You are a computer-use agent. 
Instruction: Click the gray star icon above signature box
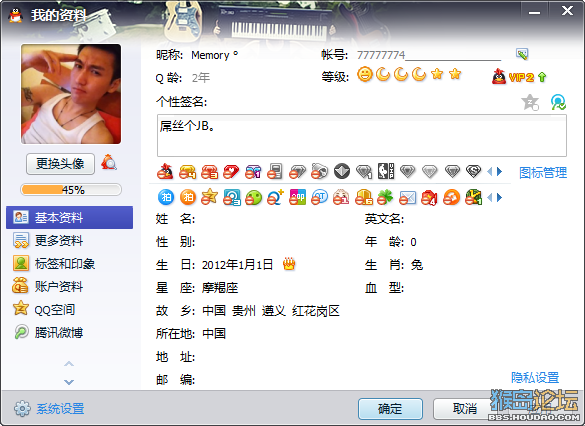(x=530, y=102)
